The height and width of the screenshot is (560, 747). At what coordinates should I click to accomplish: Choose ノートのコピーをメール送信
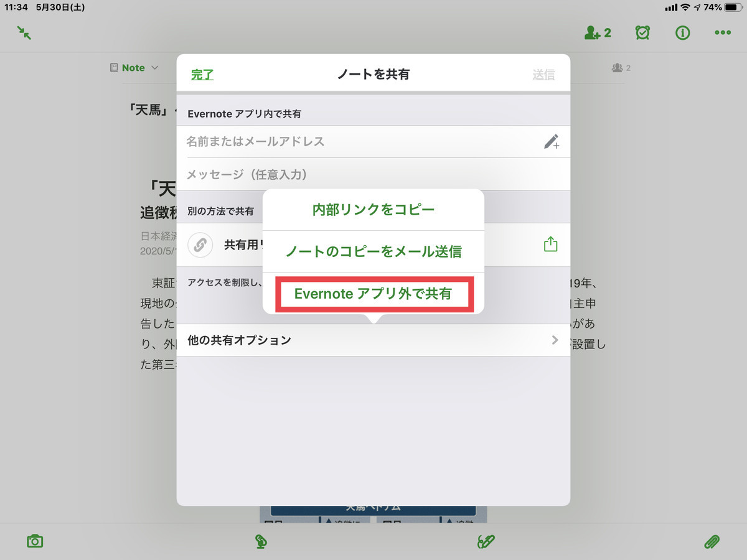tap(374, 251)
